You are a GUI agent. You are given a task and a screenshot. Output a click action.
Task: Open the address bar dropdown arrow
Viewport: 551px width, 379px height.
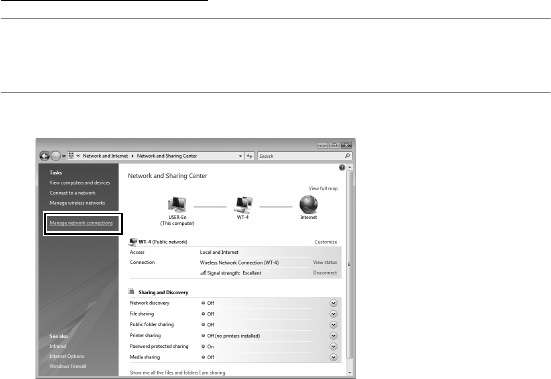(x=240, y=156)
